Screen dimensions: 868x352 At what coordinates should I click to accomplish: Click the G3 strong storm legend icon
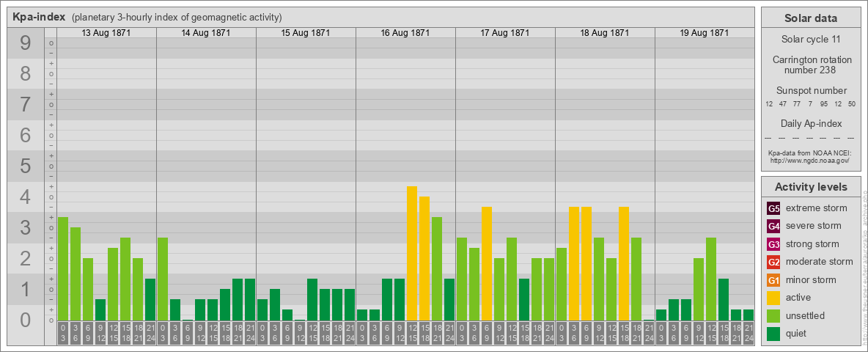click(x=773, y=244)
